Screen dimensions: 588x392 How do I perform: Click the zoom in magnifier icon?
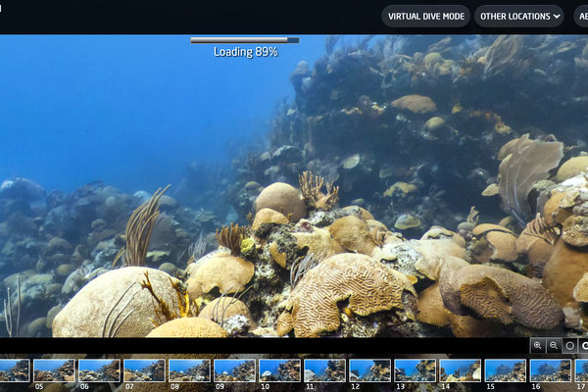538,345
